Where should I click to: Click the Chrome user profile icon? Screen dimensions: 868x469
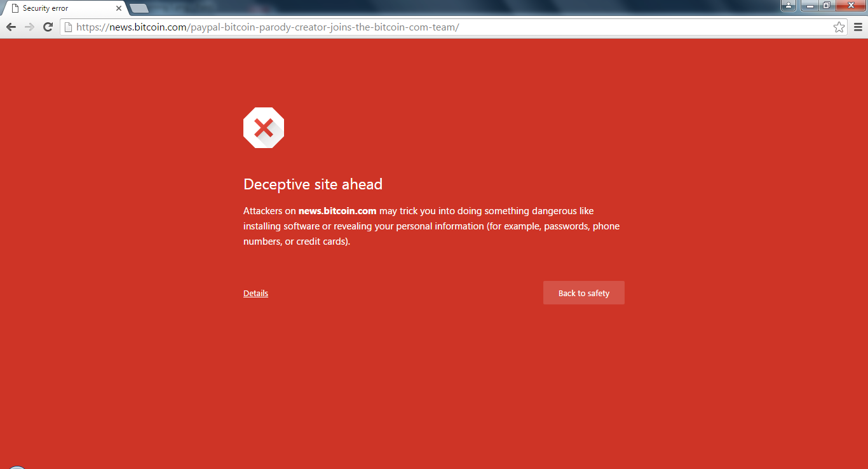pyautogui.click(x=789, y=5)
